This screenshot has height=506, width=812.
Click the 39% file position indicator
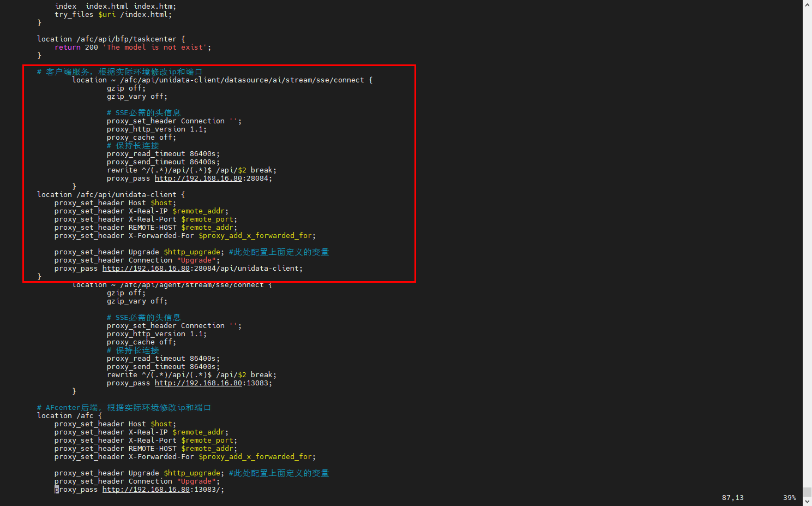pyautogui.click(x=789, y=498)
